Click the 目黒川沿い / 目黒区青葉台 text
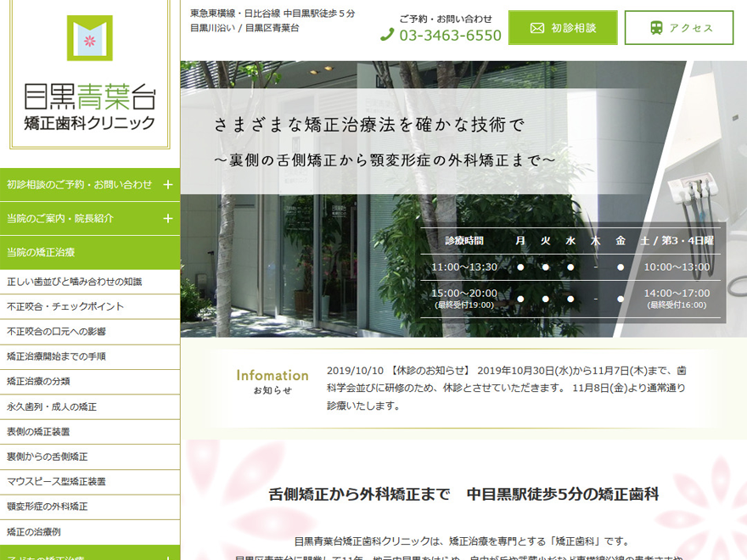 coord(244,28)
